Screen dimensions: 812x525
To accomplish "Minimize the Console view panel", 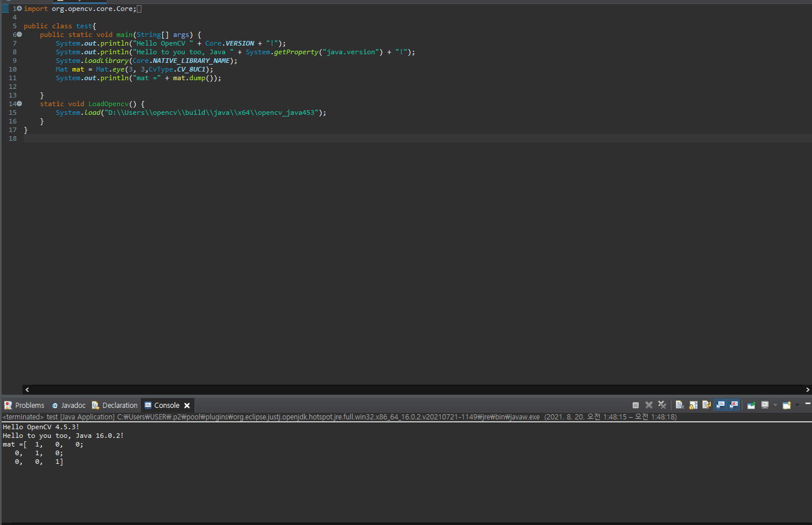I will (807, 404).
